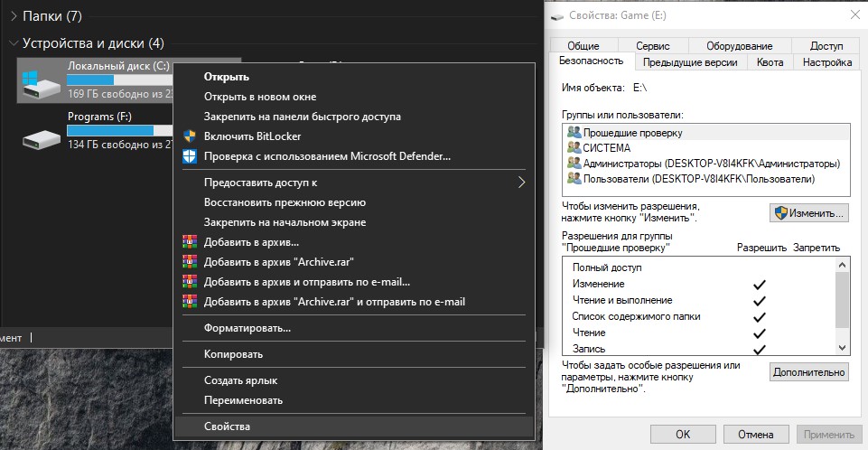Click the Local Disk (C:) drive icon
868x450 pixels.
click(41, 84)
